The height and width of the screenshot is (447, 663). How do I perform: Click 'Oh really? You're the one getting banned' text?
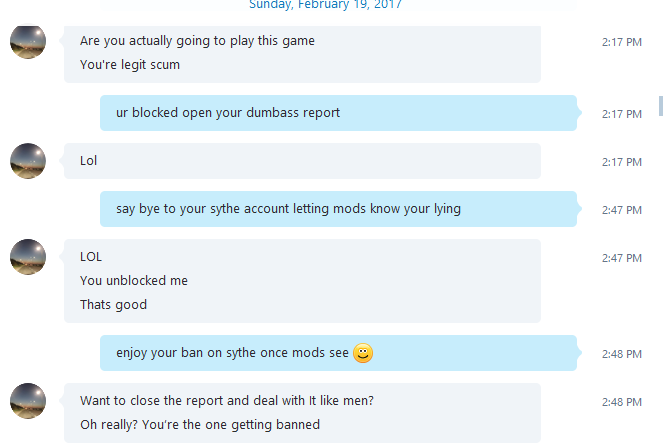click(200, 425)
